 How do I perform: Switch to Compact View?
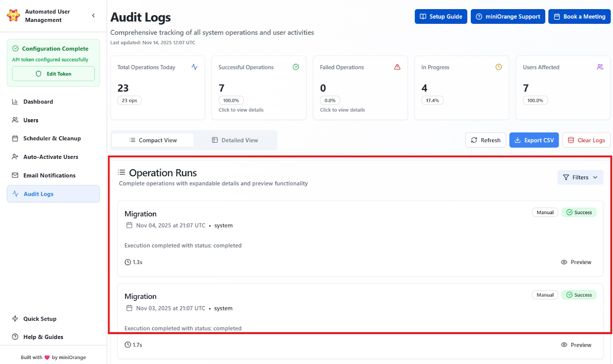(152, 140)
